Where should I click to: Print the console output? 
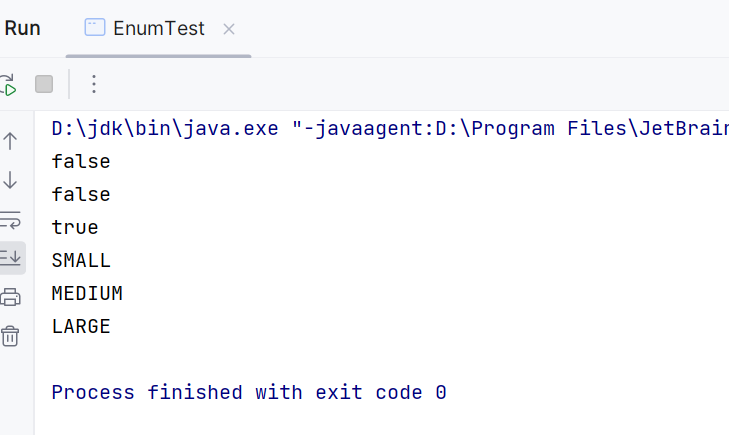(x=10, y=297)
